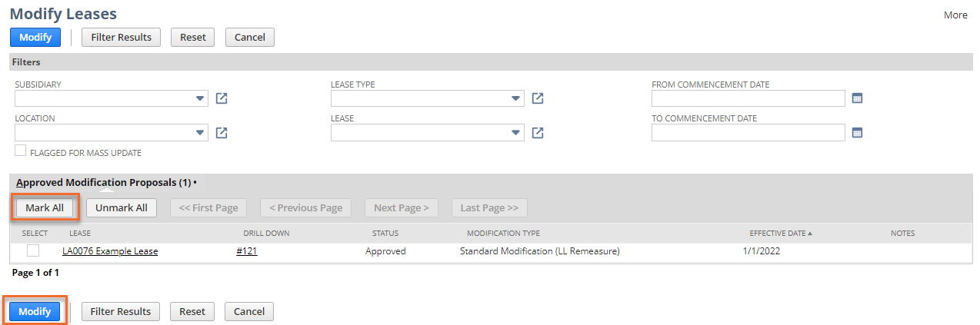Open calendar for From Commencement Date
This screenshot has height=325, width=980.
(x=857, y=98)
